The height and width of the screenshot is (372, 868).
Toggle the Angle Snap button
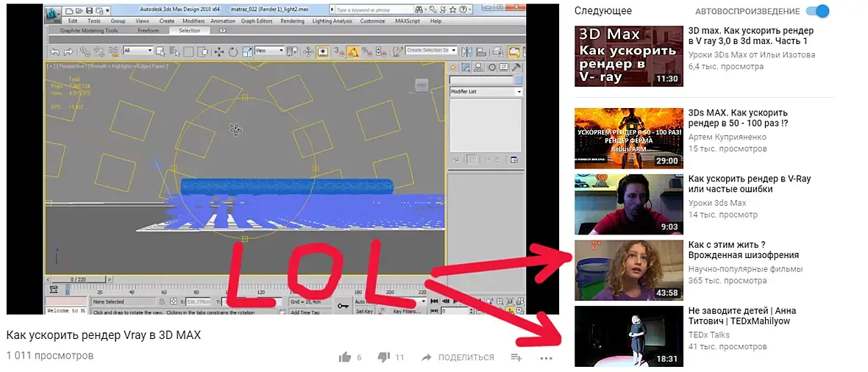pyautogui.click(x=352, y=51)
